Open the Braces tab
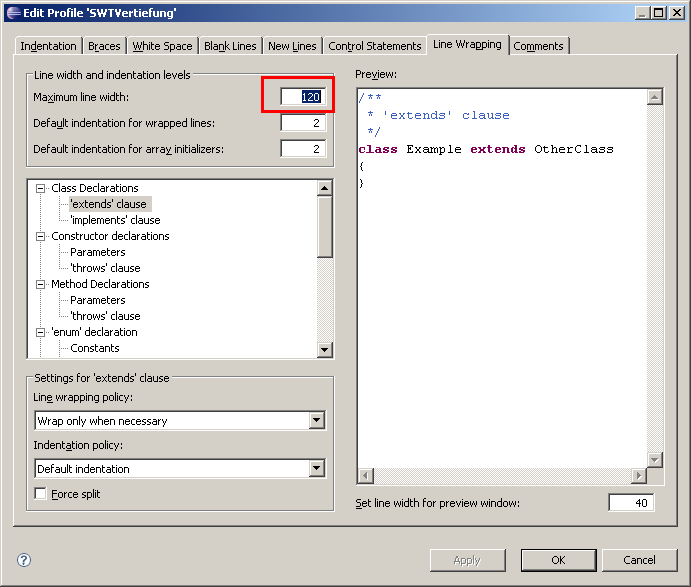 point(104,46)
